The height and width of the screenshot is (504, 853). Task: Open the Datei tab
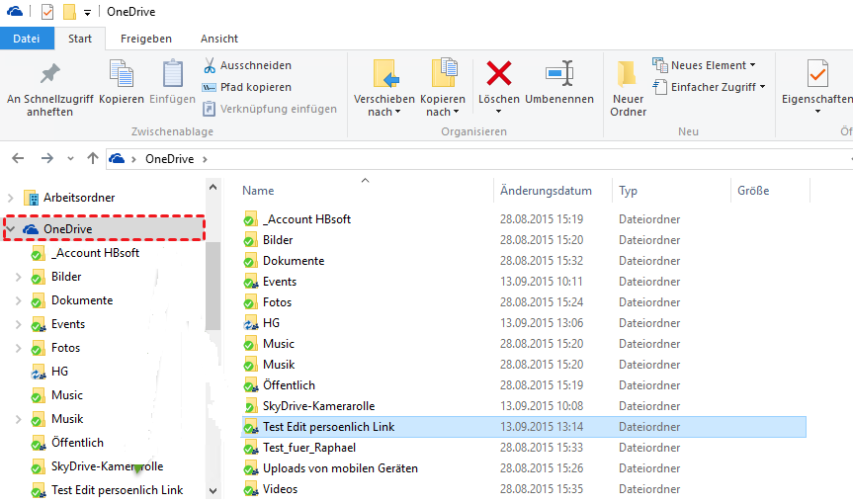tap(27, 39)
